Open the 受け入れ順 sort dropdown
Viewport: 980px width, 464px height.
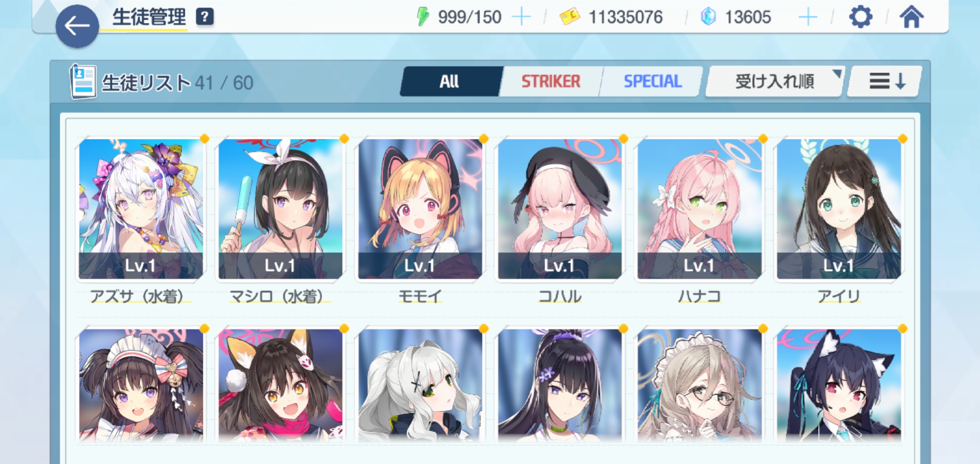775,81
